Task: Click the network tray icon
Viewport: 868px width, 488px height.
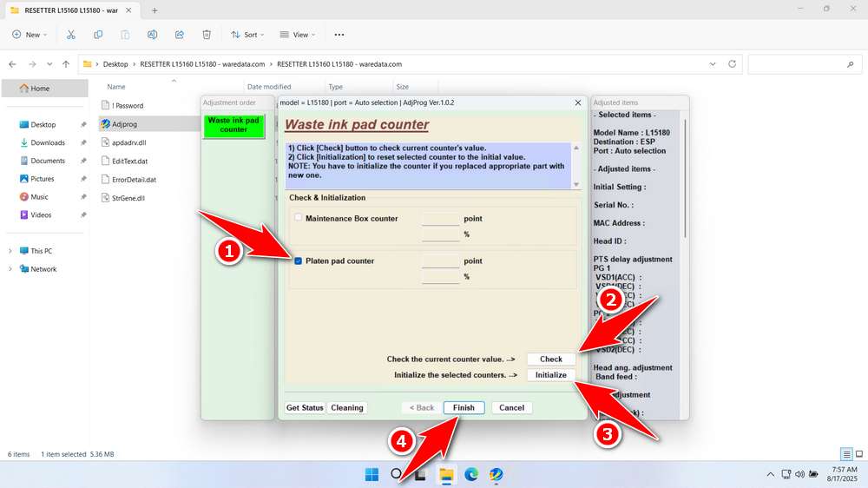Action: 786,474
